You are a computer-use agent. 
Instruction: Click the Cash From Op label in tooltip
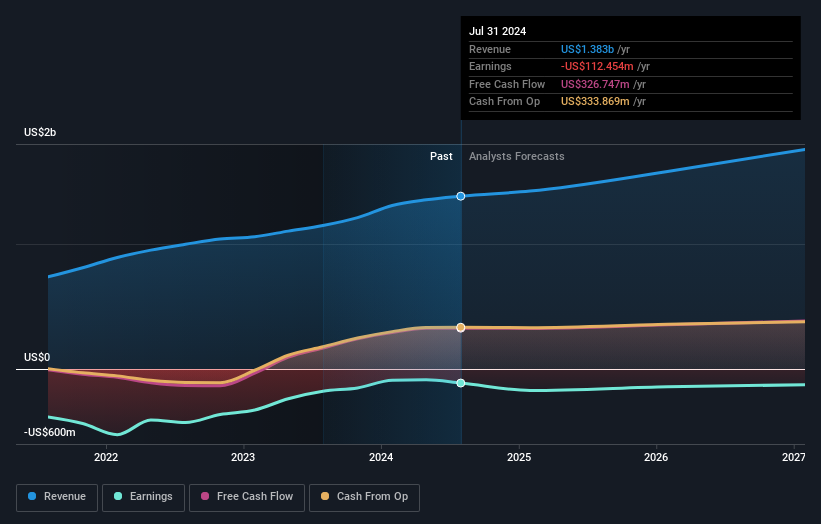pyautogui.click(x=504, y=102)
